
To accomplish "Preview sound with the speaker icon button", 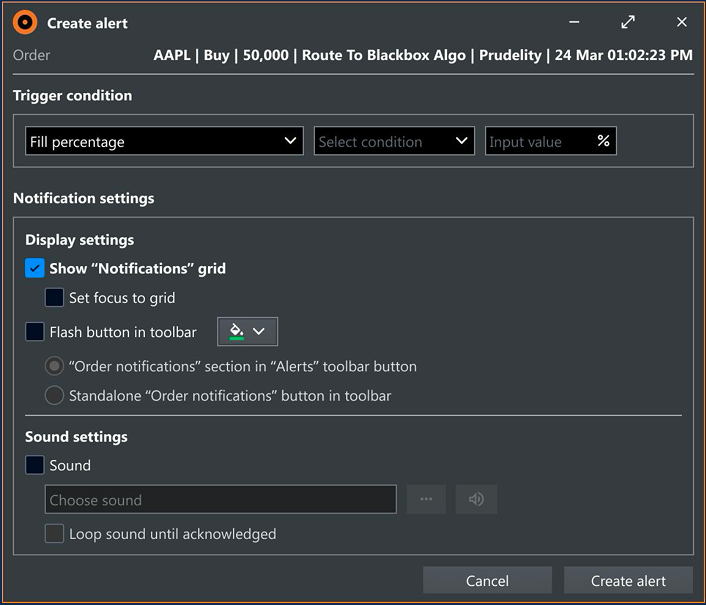I will (476, 499).
